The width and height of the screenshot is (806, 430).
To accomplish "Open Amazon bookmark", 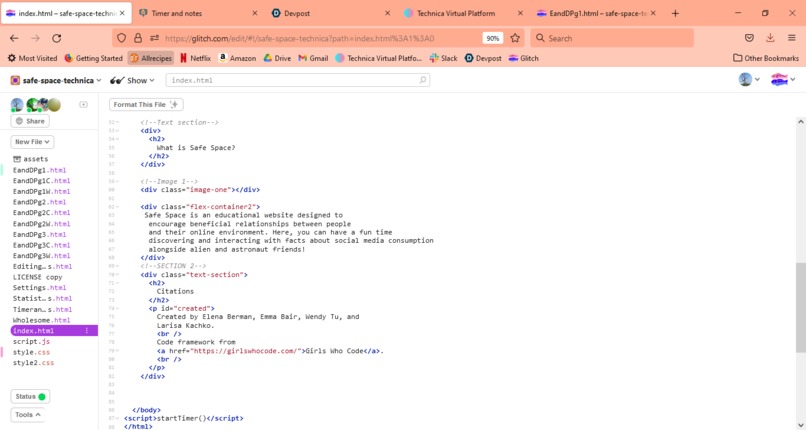I will (237, 58).
